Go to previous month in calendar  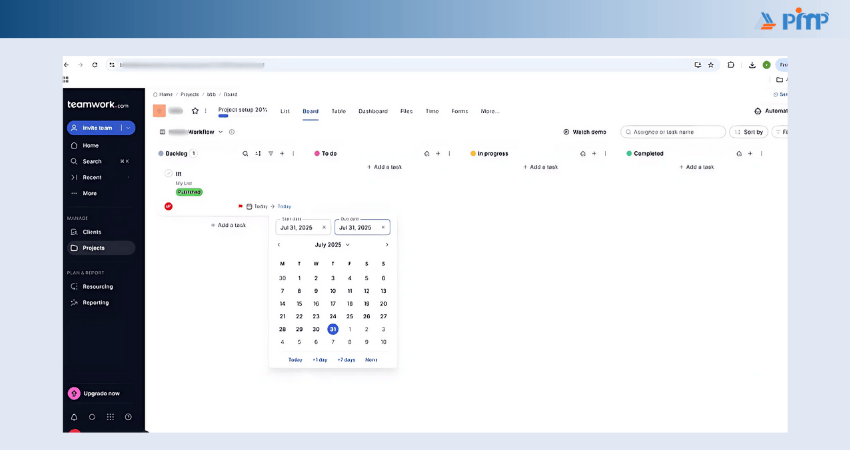[279, 245]
